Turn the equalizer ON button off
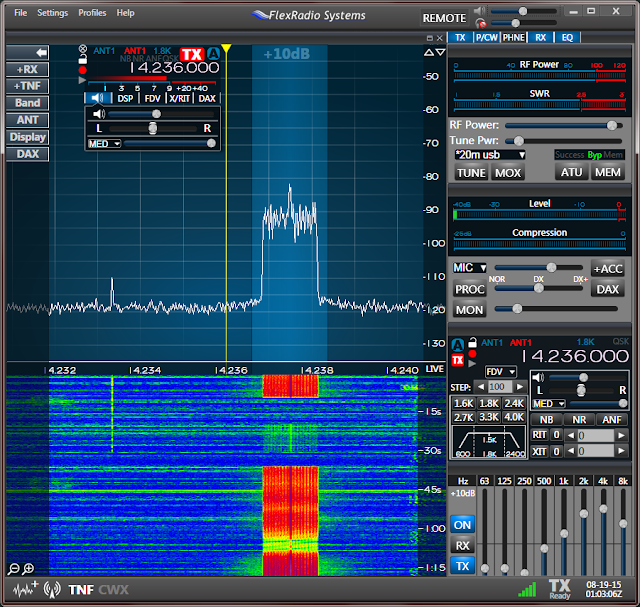 click(462, 525)
